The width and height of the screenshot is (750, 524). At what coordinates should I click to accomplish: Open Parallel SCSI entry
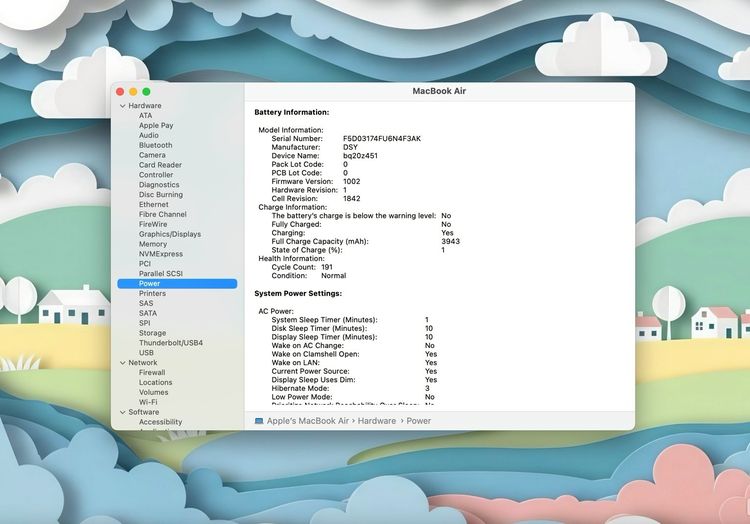tap(161, 273)
